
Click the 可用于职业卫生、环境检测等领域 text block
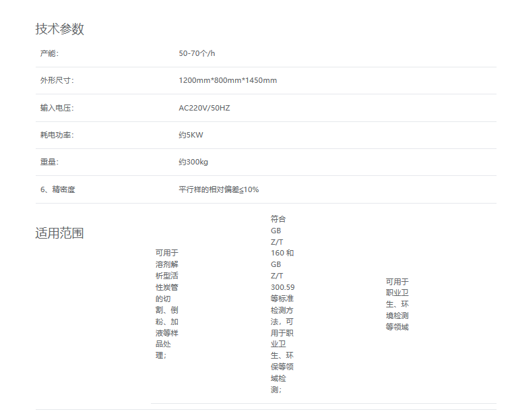[397, 304]
